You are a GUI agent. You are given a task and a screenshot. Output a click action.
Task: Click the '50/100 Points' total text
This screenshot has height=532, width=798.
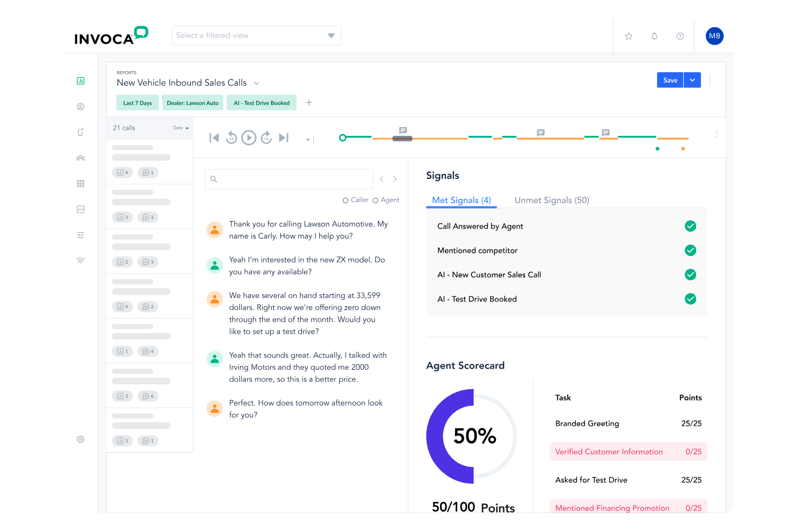pyautogui.click(x=473, y=507)
